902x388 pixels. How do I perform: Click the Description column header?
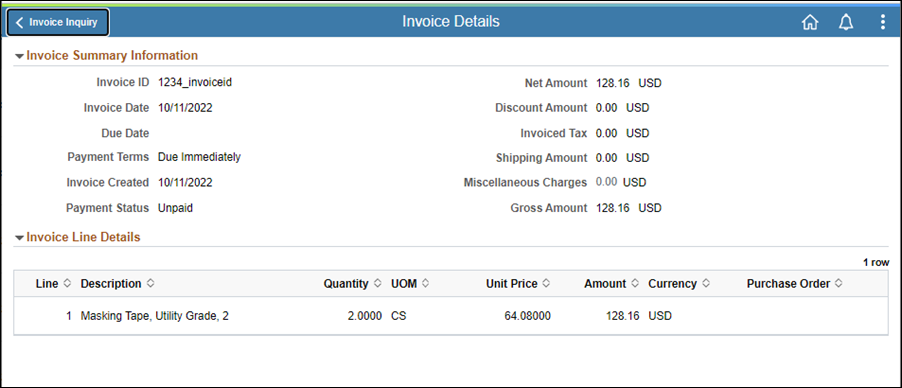[111, 283]
